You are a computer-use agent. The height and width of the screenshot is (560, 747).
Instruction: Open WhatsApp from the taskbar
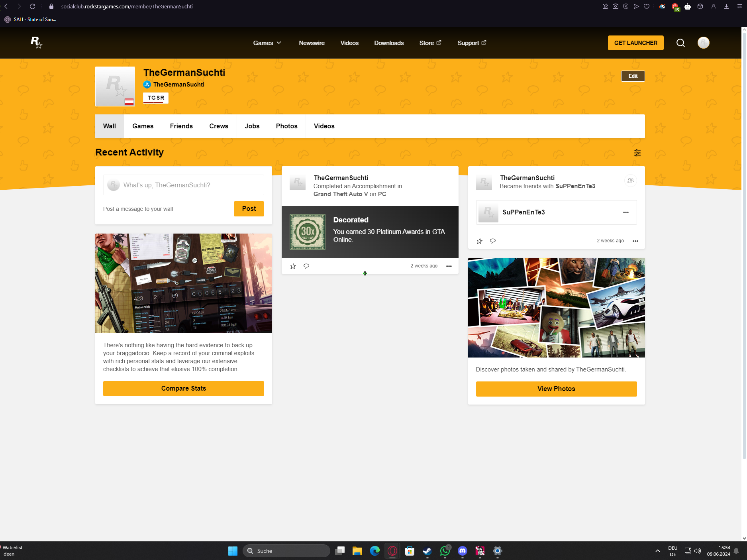[445, 551]
